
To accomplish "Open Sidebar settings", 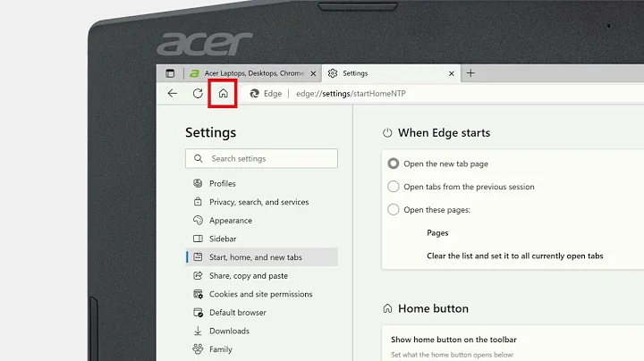I will click(261, 239).
